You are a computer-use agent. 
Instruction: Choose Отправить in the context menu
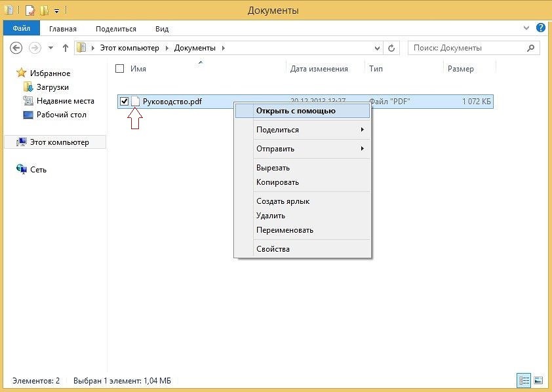click(302, 149)
